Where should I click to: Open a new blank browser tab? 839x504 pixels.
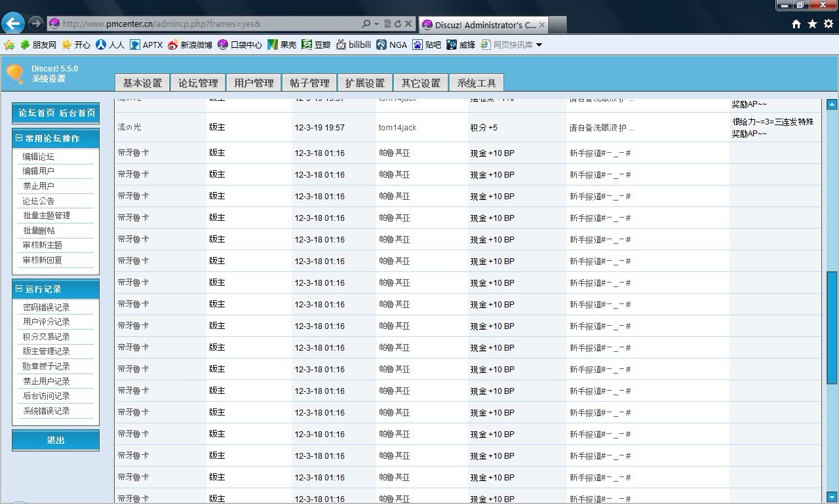tap(557, 25)
